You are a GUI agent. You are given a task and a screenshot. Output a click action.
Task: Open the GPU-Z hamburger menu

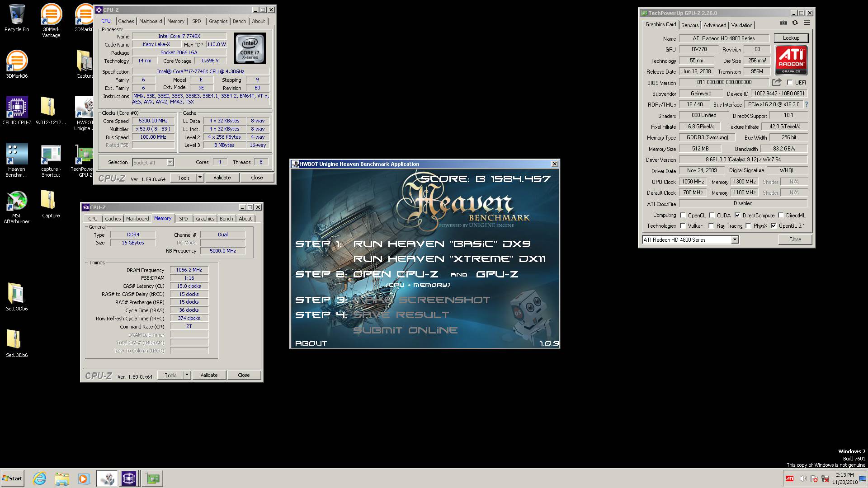tap(807, 23)
